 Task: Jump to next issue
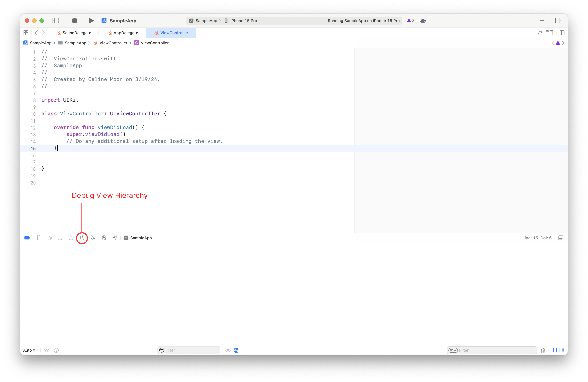coord(563,43)
